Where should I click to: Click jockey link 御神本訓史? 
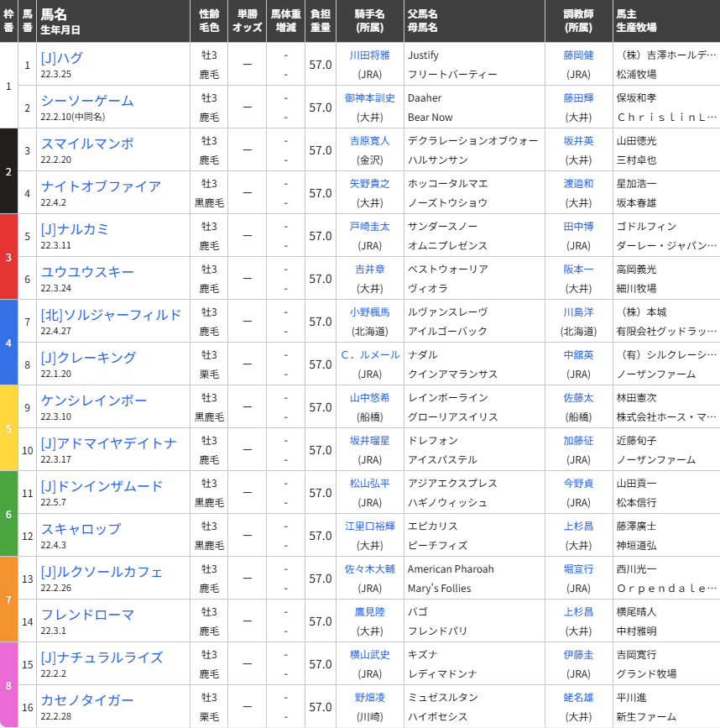click(369, 98)
